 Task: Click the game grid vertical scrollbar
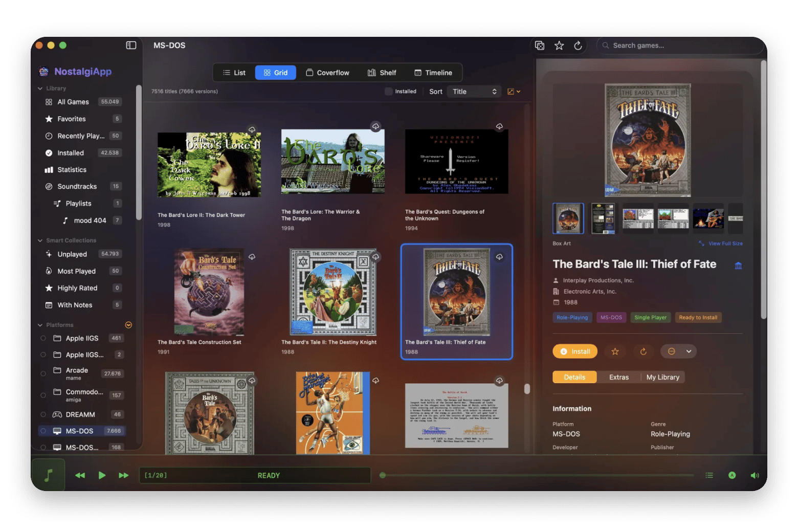click(x=527, y=389)
